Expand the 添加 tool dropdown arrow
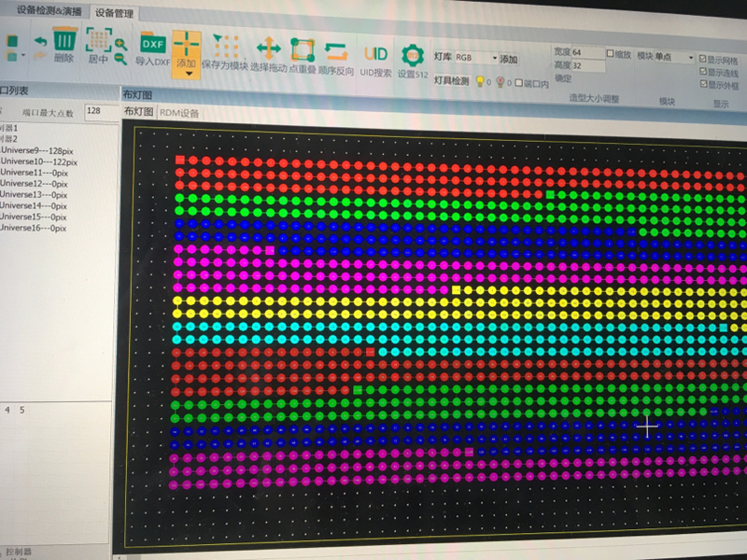 coord(189,74)
